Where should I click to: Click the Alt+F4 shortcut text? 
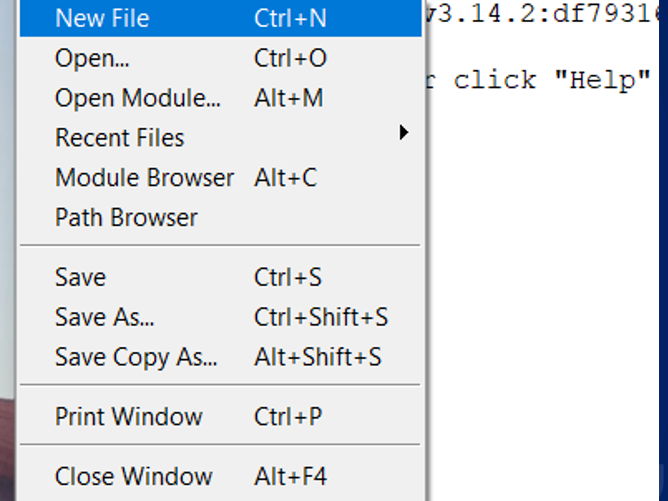click(x=290, y=476)
